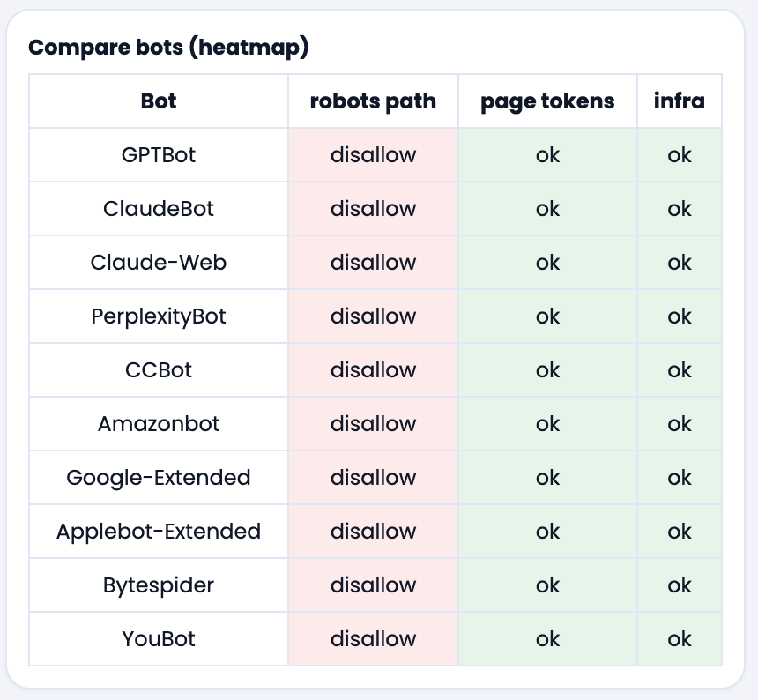Screen dimensions: 758x700
Task: Select the Claude-Web bot name
Action: [159, 263]
